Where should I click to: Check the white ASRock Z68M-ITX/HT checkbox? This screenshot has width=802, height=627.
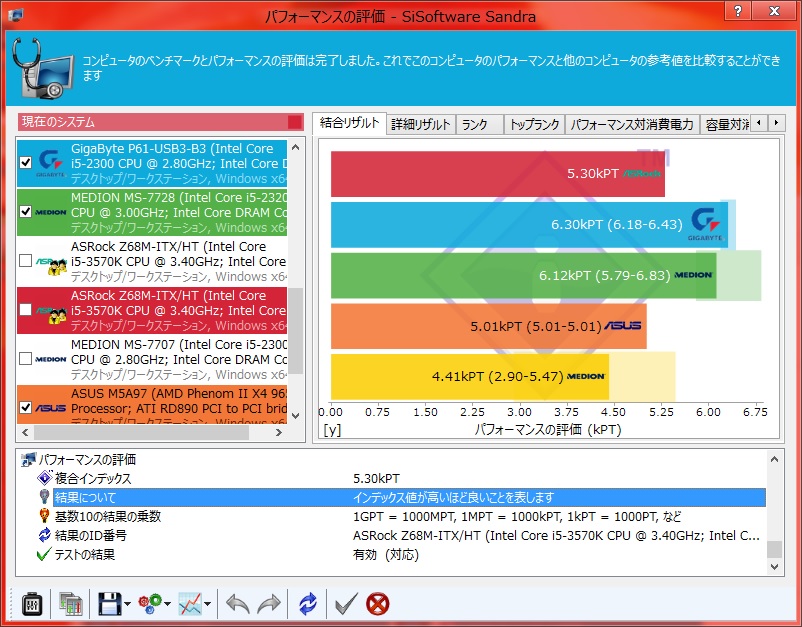(26, 260)
